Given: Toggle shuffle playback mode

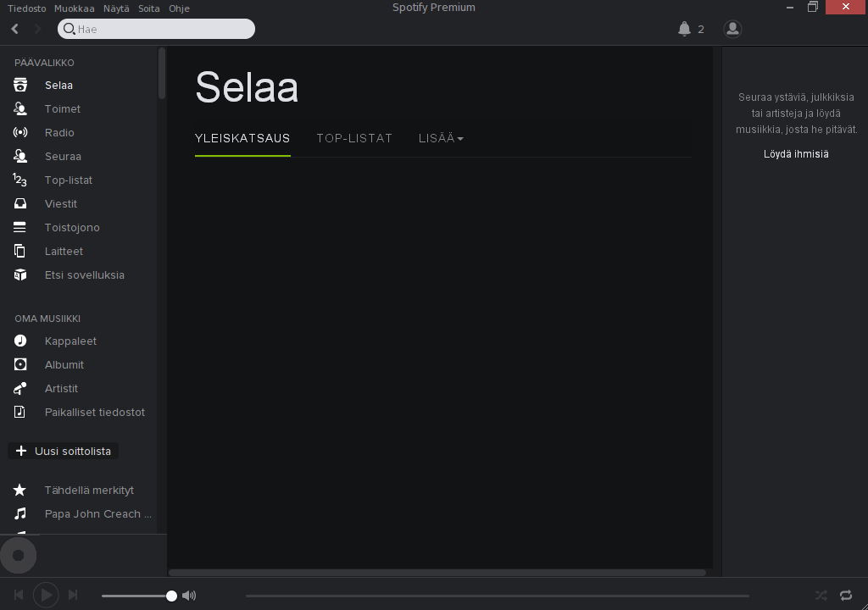Looking at the screenshot, I should pos(821,596).
